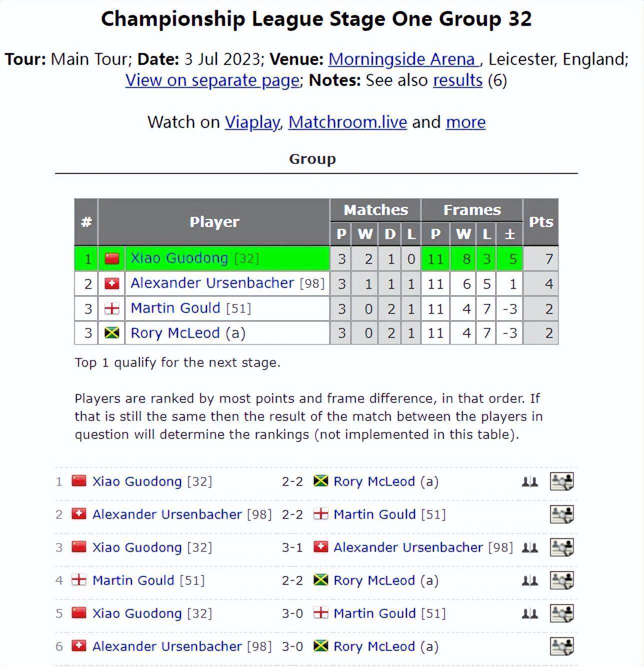Click head-to-head players icon for match 1
This screenshot has height=667, width=644.
pyautogui.click(x=529, y=482)
